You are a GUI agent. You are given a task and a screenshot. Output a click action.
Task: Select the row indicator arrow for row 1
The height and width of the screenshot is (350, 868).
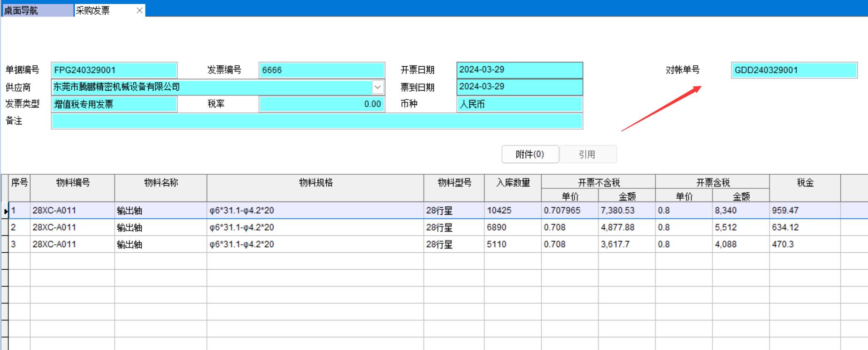point(5,211)
